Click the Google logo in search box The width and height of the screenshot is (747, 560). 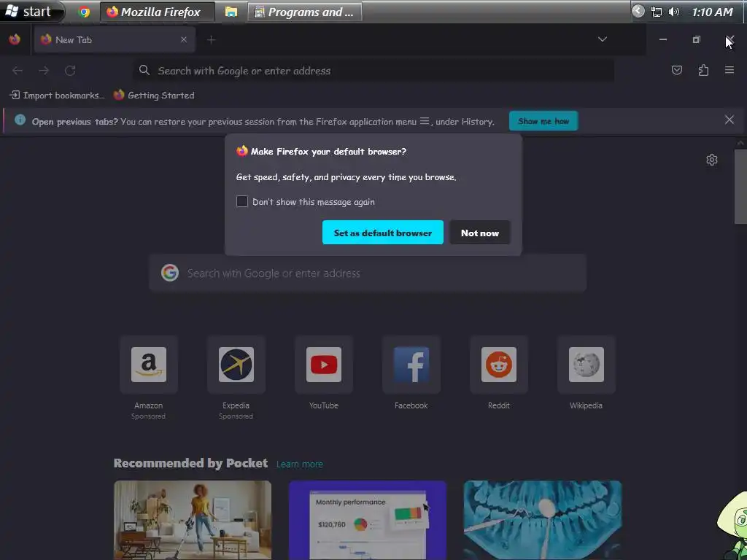tap(169, 273)
